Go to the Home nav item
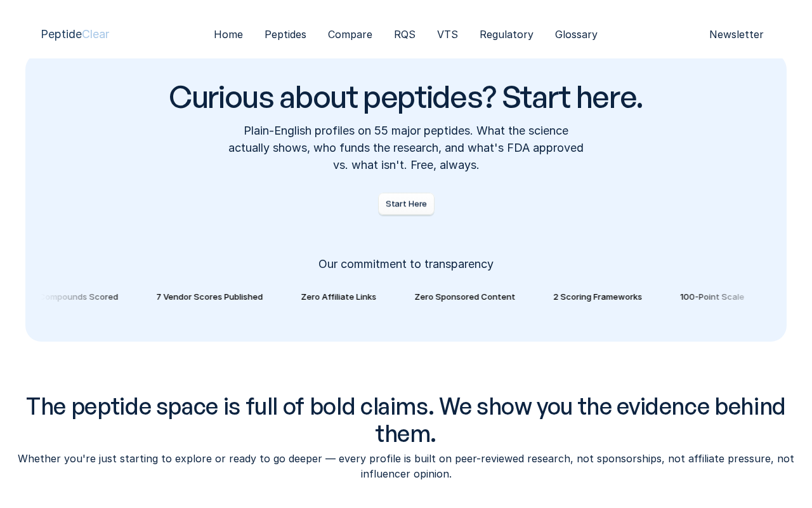The width and height of the screenshot is (812, 508). pos(228,34)
